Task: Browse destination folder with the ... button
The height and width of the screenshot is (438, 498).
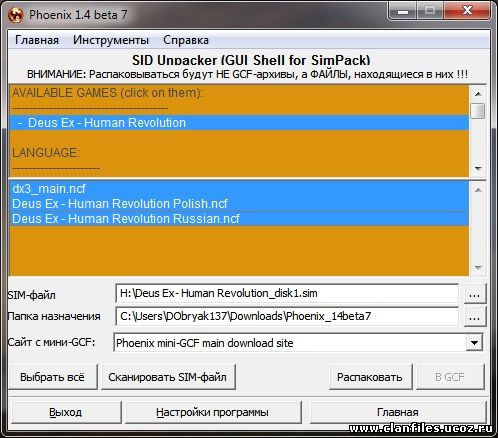Action: (474, 316)
